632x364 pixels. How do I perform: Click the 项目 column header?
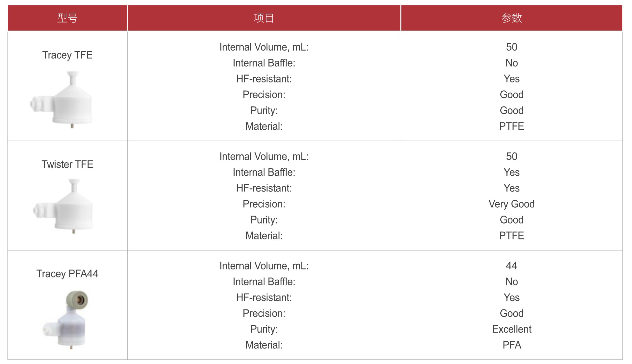[264, 18]
